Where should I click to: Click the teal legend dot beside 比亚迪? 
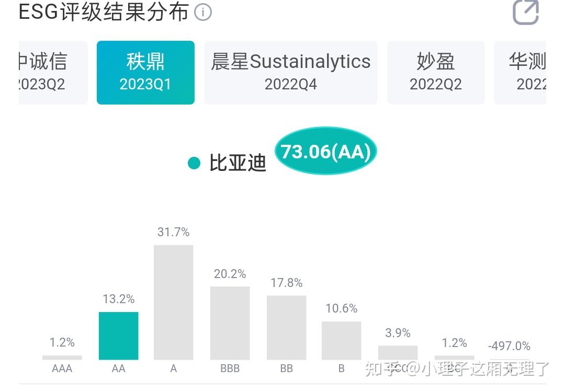click(x=194, y=163)
